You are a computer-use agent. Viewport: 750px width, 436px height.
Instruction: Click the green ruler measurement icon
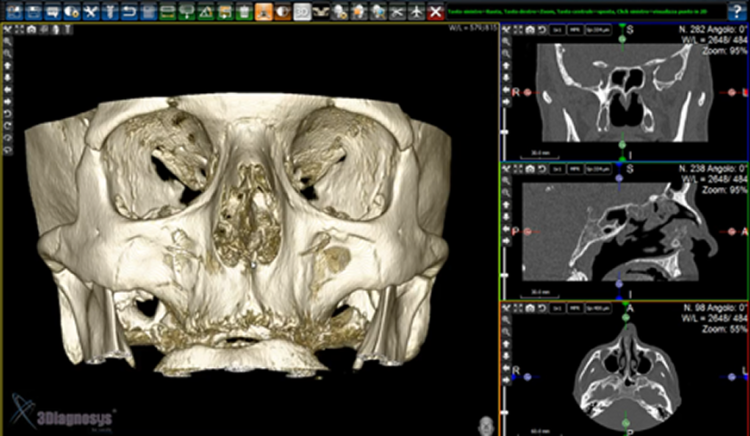pos(167,12)
